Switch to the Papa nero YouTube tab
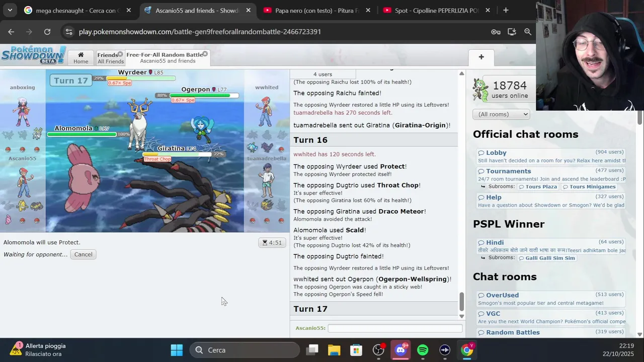This screenshot has width=644, height=362. pos(317,10)
